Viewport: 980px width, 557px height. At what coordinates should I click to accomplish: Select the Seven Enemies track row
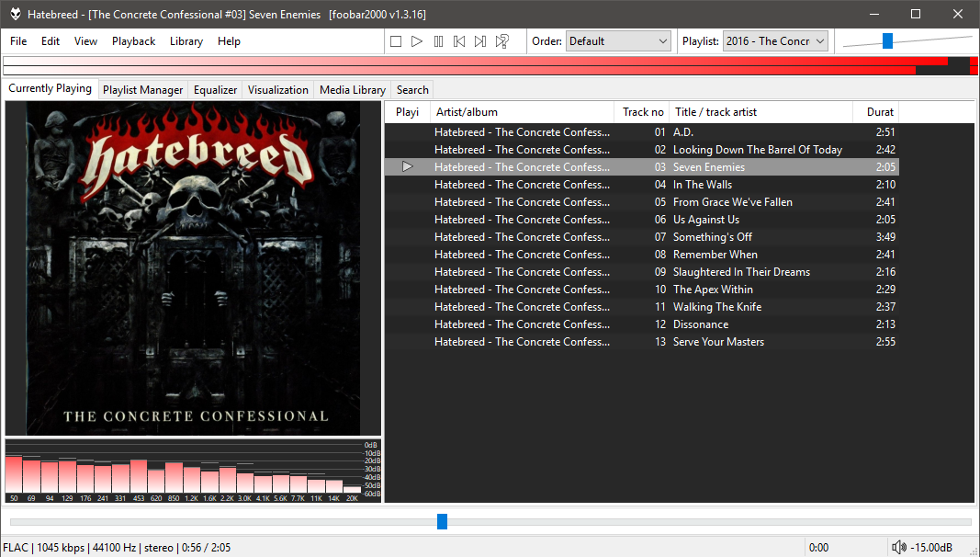coord(642,167)
